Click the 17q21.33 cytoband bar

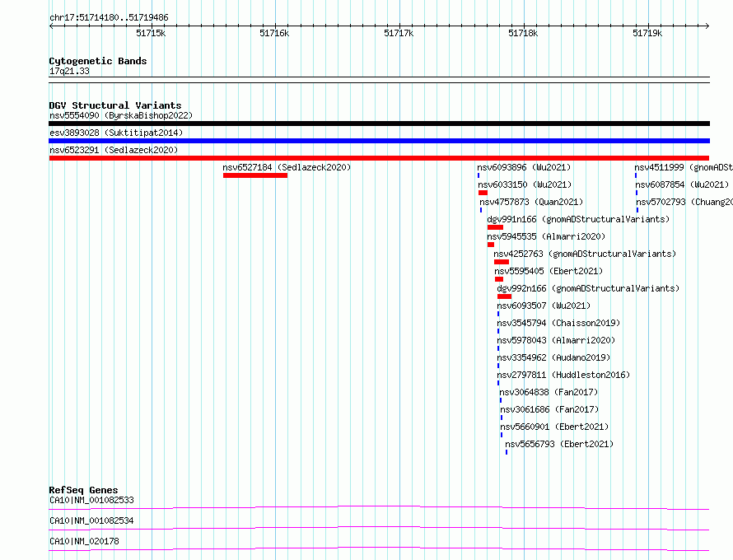(379, 80)
